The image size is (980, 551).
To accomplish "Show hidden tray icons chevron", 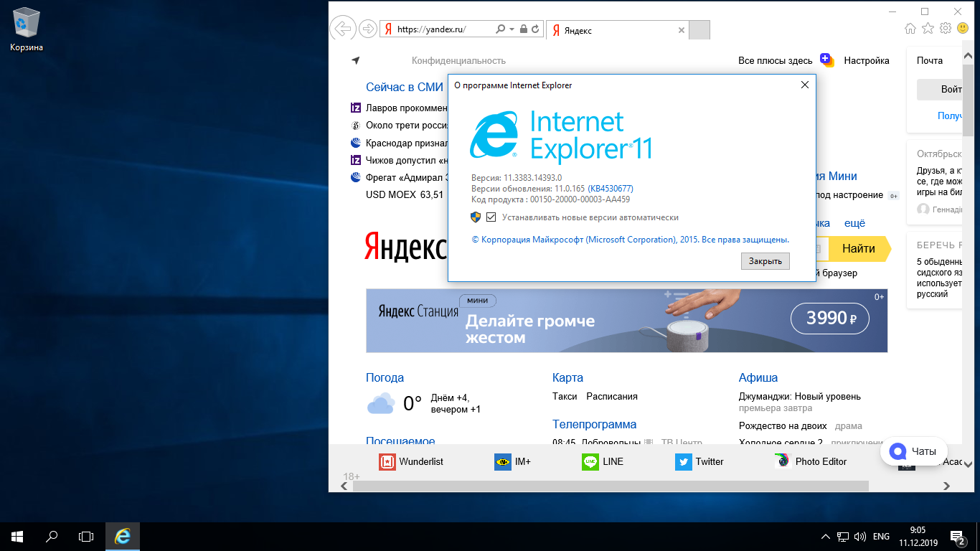I will tap(825, 537).
